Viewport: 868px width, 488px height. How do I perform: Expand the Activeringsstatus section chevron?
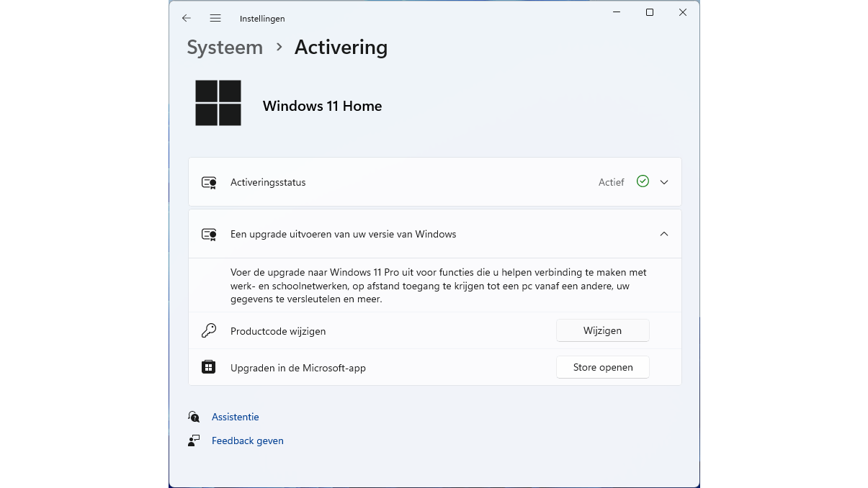[x=664, y=182]
